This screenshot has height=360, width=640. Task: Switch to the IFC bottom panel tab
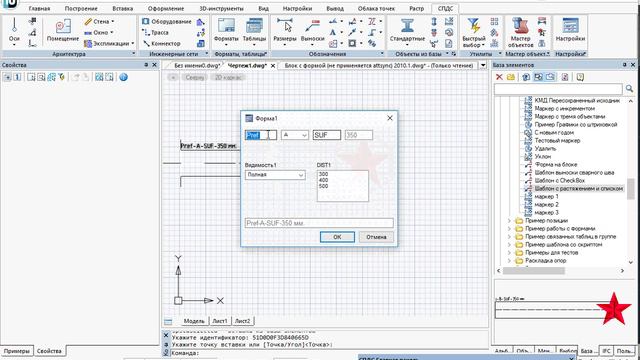tap(607, 351)
